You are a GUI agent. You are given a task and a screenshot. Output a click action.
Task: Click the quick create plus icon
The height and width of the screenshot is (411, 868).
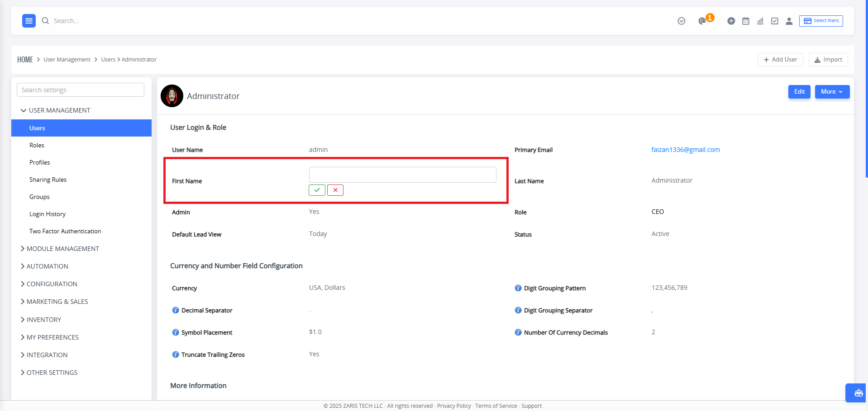click(731, 21)
